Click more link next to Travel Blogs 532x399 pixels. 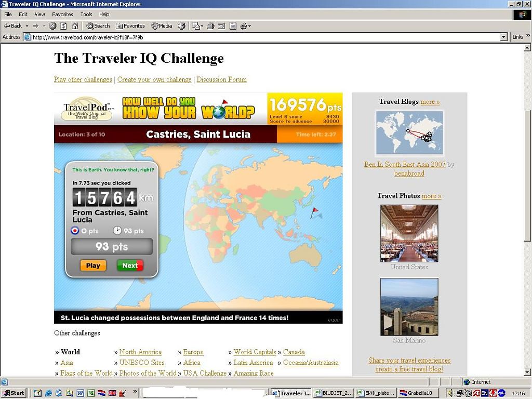tap(430, 102)
